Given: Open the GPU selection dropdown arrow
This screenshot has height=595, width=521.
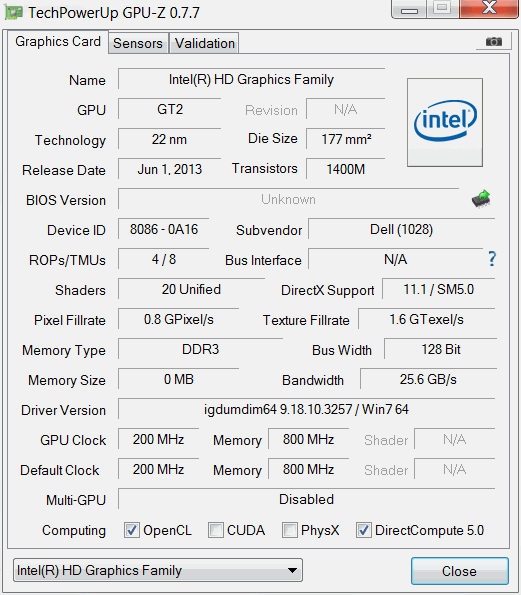Looking at the screenshot, I should (x=292, y=570).
